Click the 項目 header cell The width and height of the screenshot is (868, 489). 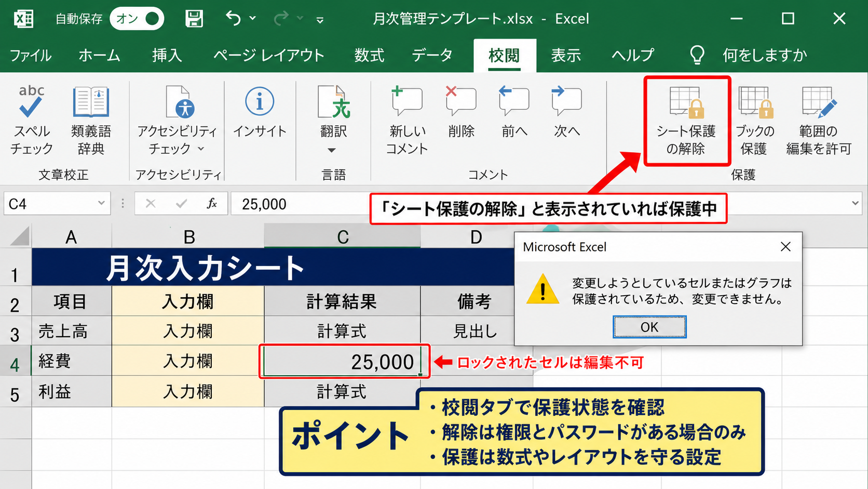tap(72, 301)
